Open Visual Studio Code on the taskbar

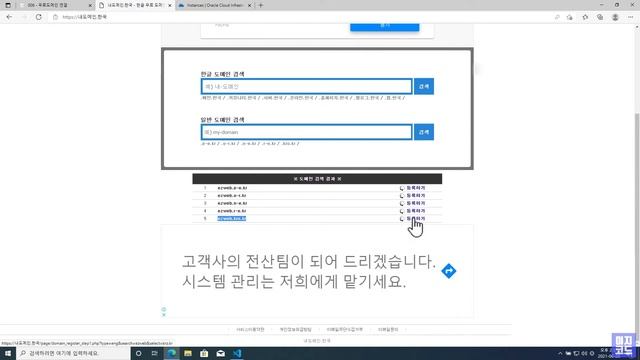pyautogui.click(x=237, y=353)
